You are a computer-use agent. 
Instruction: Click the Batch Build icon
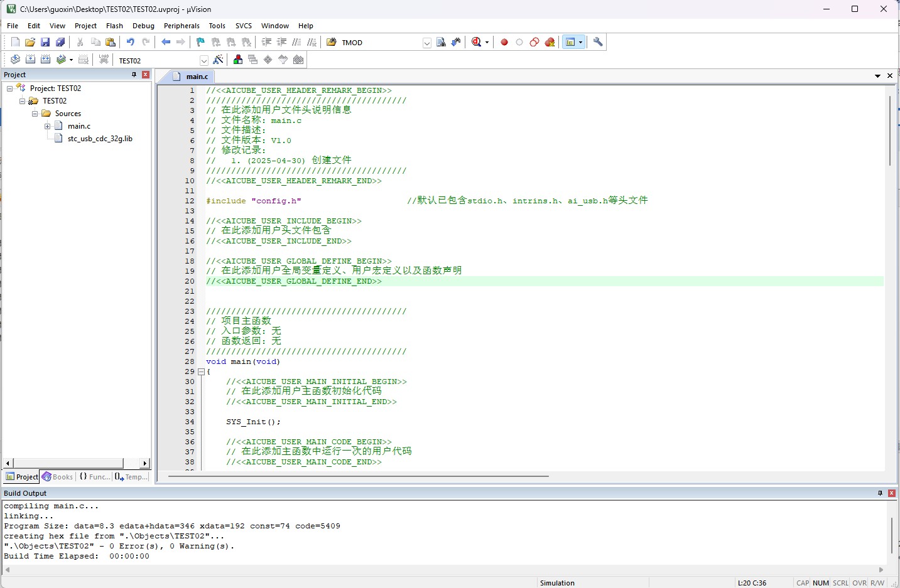tap(61, 60)
